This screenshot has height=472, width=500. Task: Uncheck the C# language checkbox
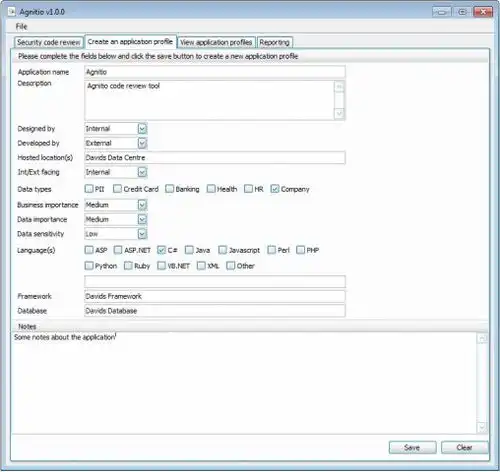pos(161,250)
